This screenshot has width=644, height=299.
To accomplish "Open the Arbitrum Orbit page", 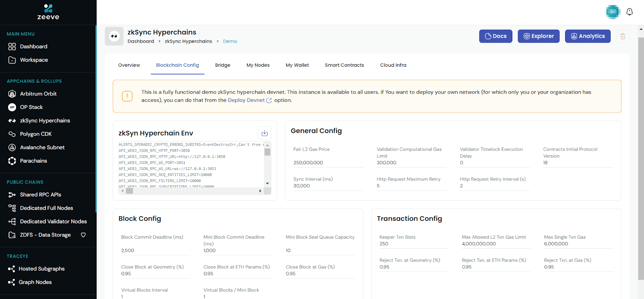I will click(x=38, y=94).
